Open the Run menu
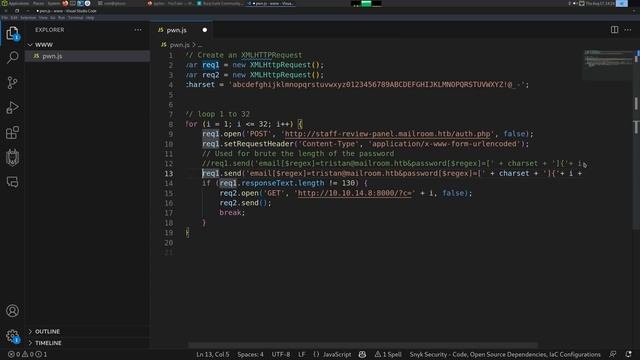Viewport: 640px width, 360px height. tap(62, 18)
